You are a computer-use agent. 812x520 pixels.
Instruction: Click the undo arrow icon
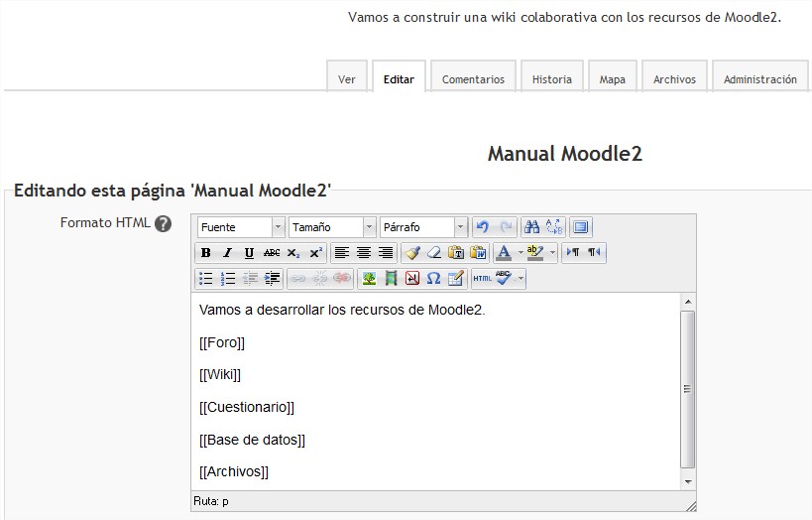pos(482,227)
